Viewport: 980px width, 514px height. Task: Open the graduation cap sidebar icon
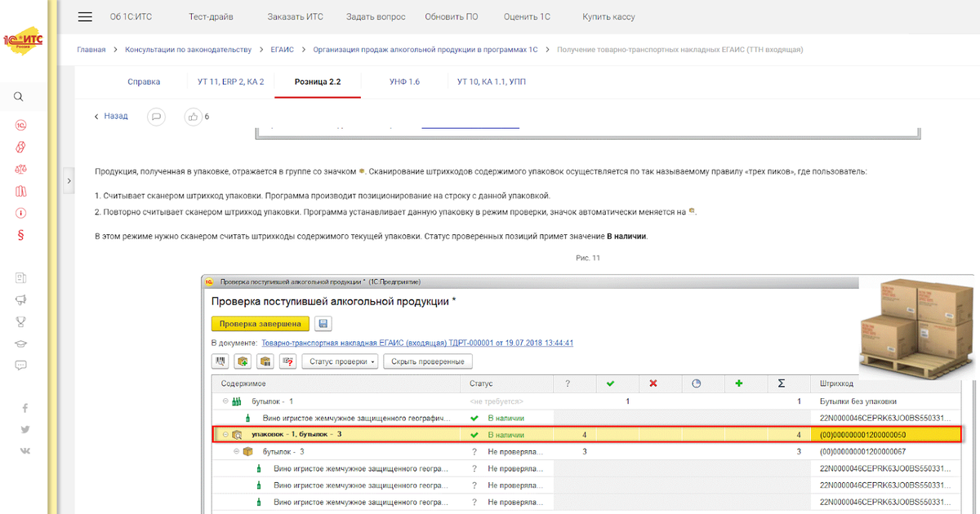click(x=21, y=343)
